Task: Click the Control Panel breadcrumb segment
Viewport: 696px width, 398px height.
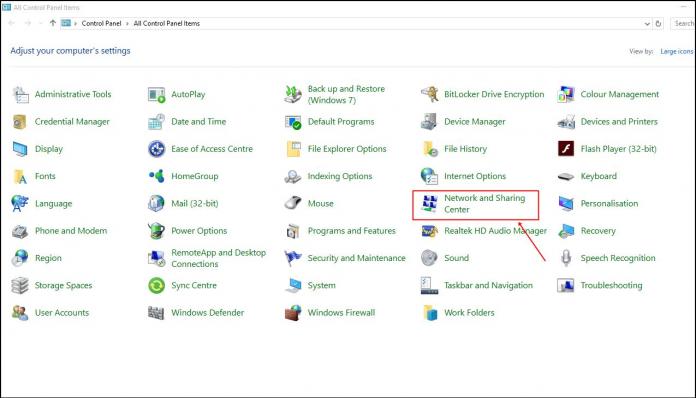Action: (x=101, y=24)
